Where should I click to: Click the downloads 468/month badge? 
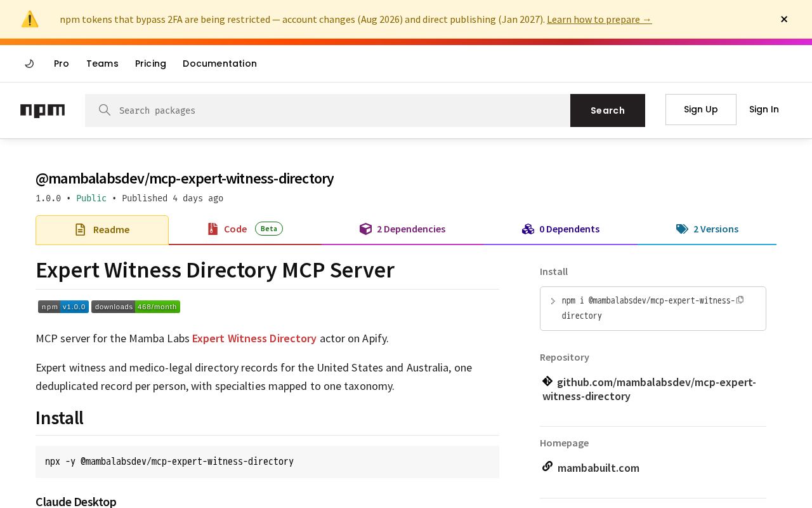136,307
